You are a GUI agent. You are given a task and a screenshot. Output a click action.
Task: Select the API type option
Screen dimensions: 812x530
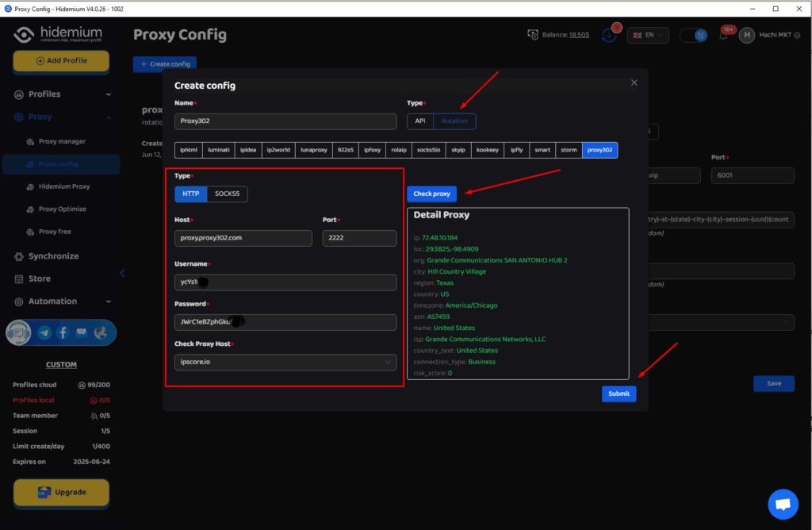420,121
